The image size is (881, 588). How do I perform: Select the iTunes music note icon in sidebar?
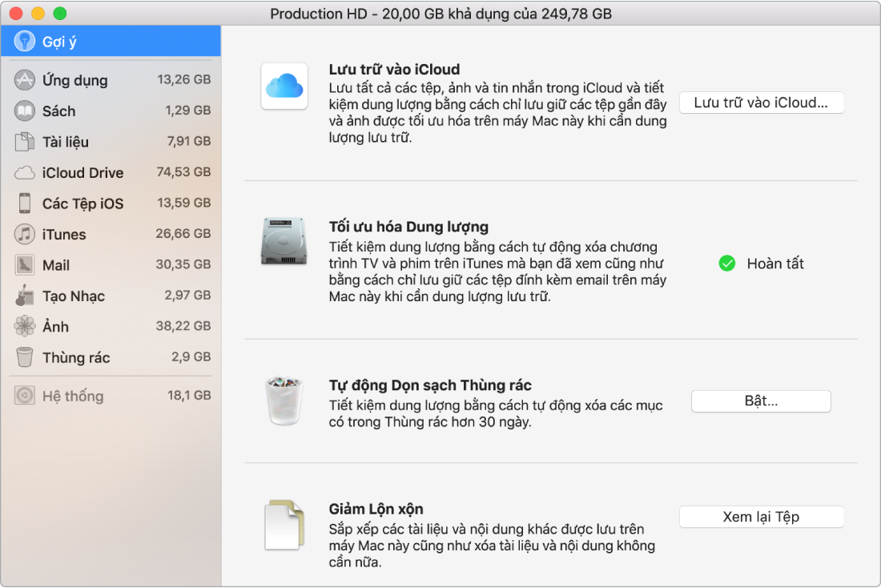[25, 234]
